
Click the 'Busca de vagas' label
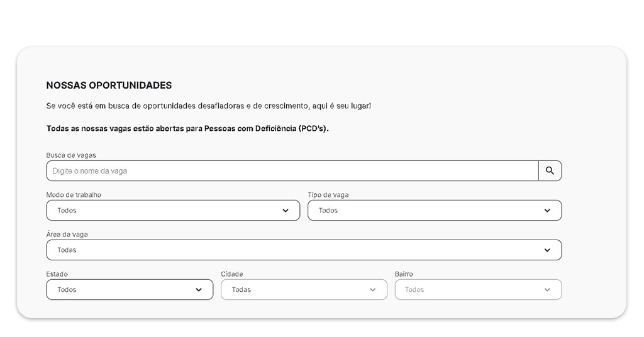pyautogui.click(x=71, y=155)
